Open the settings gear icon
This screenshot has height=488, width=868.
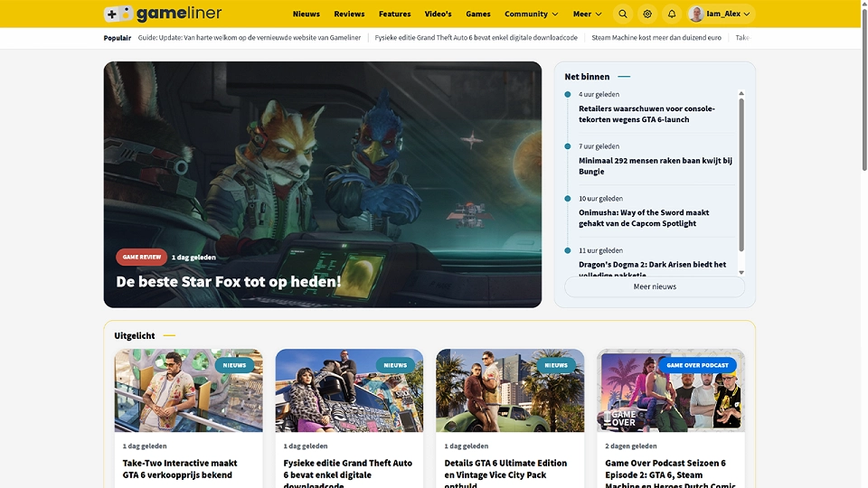(647, 14)
